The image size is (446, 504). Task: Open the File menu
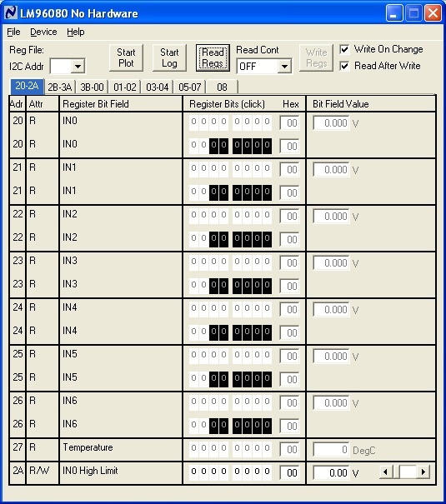click(13, 32)
